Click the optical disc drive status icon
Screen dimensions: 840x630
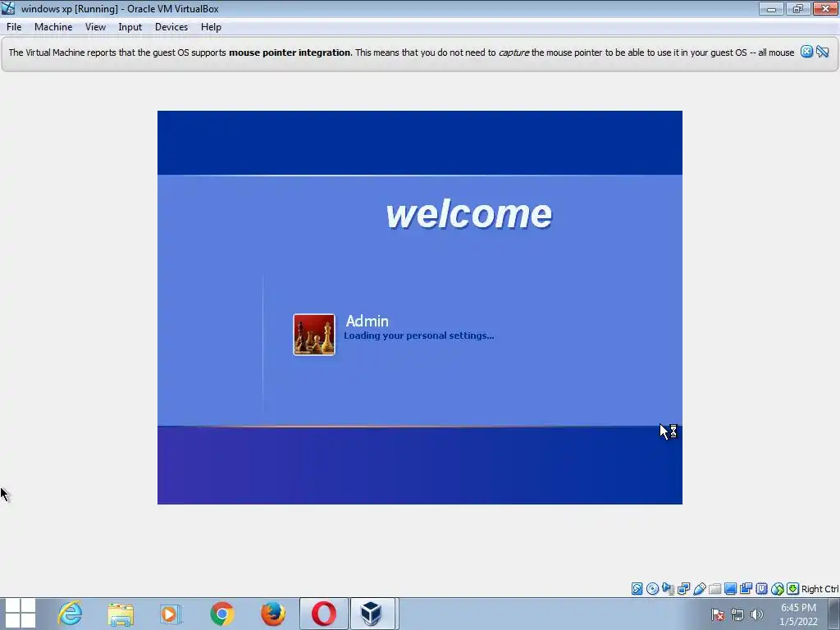pyautogui.click(x=652, y=589)
